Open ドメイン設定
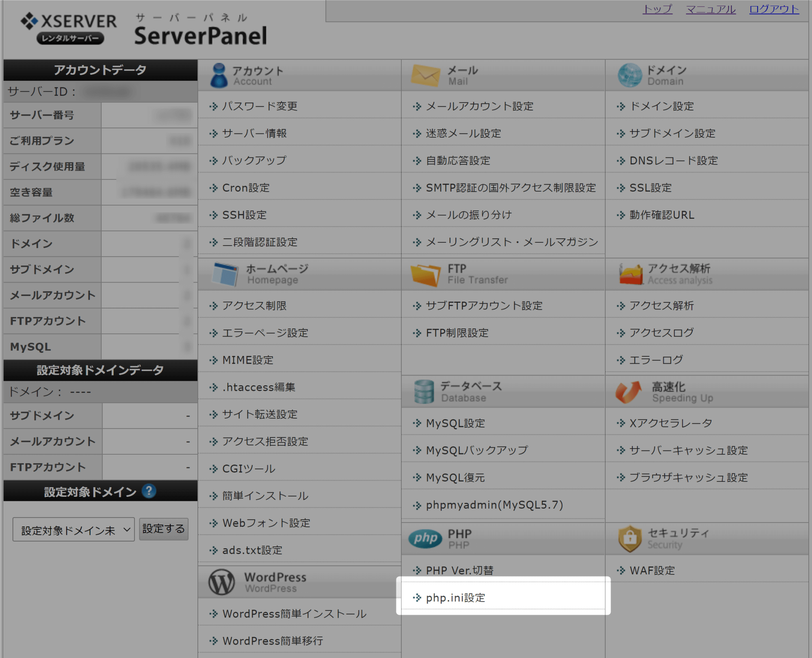The height and width of the screenshot is (658, 812). click(661, 106)
